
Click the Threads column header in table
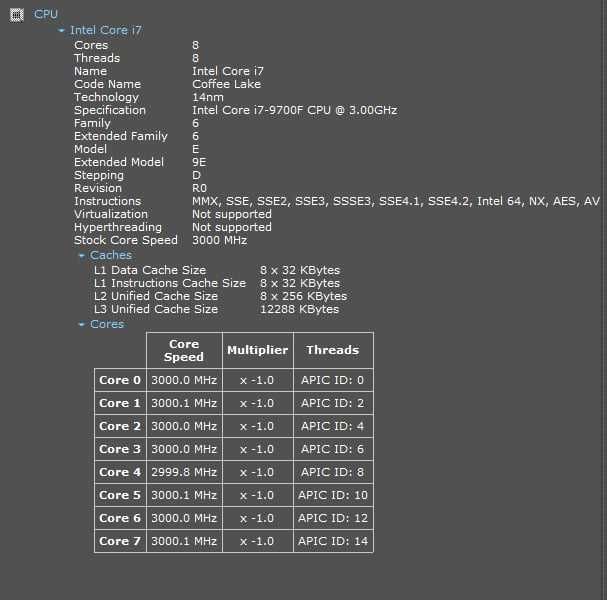[333, 350]
